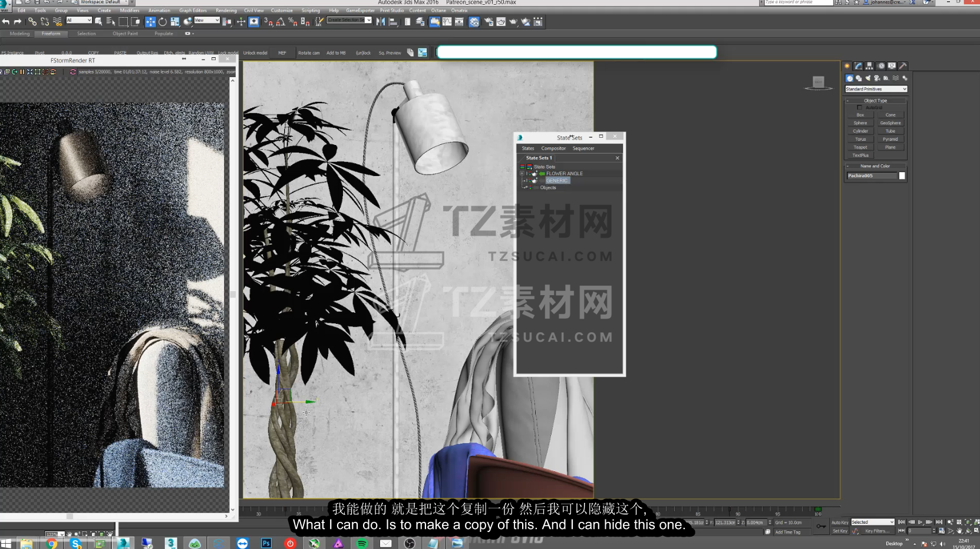Click the object color swatch
Screen dimensions: 980x549
(902, 176)
